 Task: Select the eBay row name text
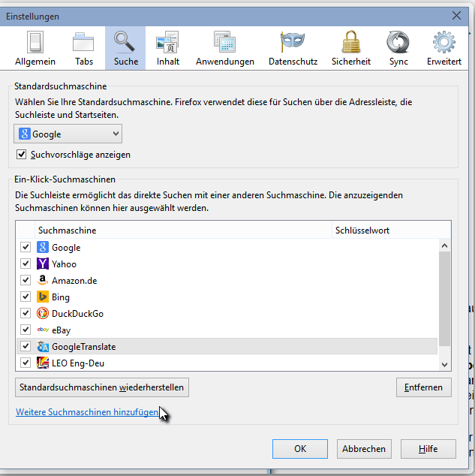point(62,330)
